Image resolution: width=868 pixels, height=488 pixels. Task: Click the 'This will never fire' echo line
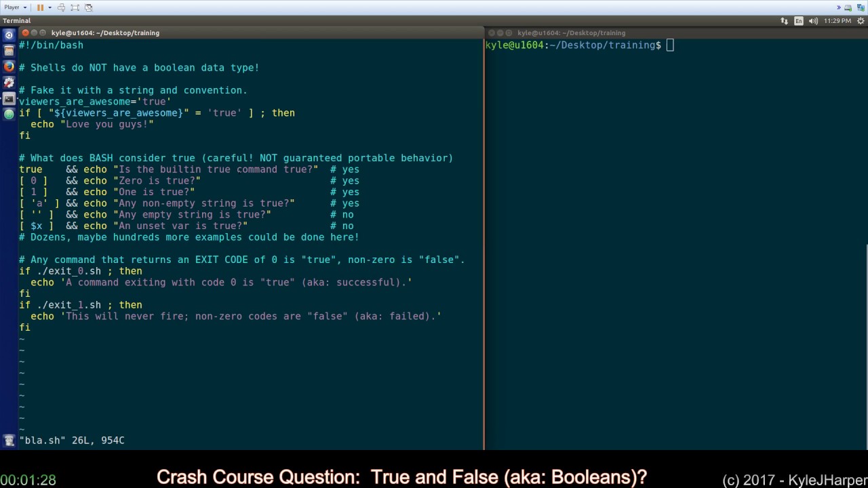pyautogui.click(x=236, y=317)
